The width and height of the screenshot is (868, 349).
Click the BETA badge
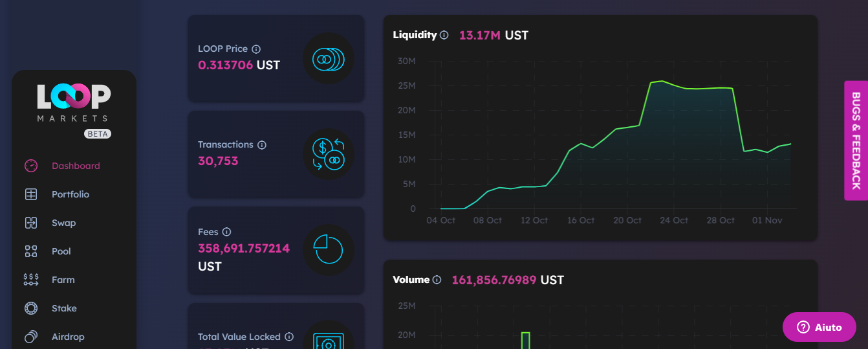click(98, 134)
